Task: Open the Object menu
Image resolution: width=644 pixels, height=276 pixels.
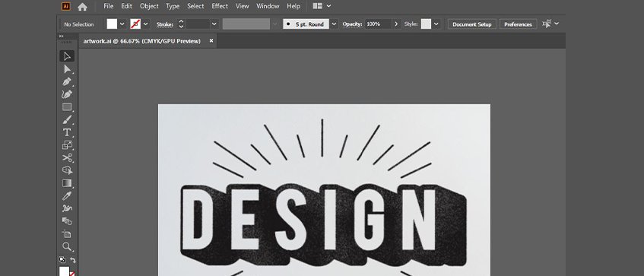Action: 149,6
